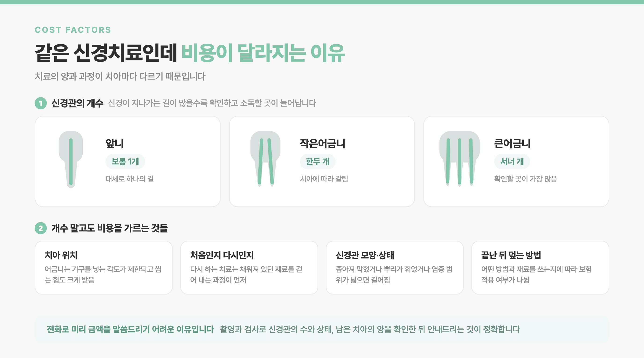Click the '신경관의 개수' section heading
The width and height of the screenshot is (644, 358).
click(77, 103)
